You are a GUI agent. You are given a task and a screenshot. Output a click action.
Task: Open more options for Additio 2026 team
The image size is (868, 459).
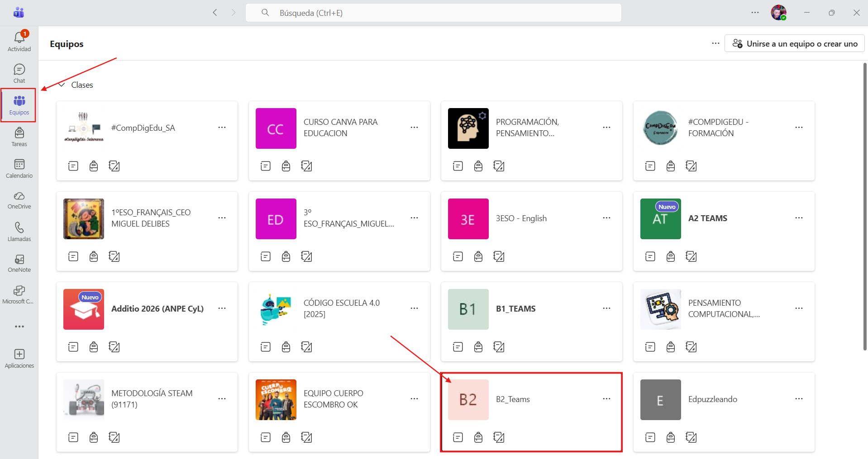click(x=222, y=308)
